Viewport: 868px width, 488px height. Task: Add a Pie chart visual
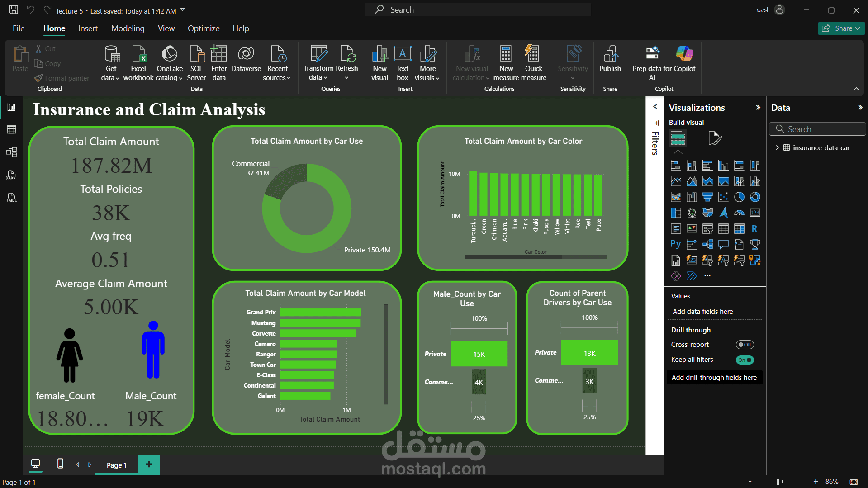[739, 197]
